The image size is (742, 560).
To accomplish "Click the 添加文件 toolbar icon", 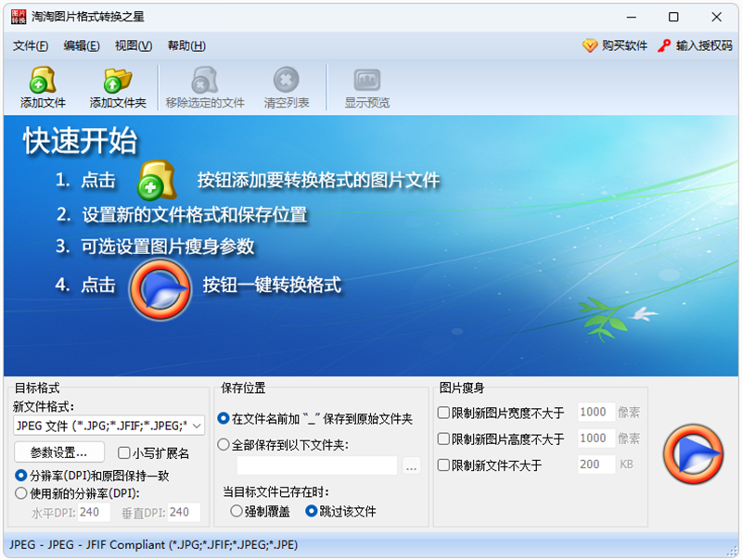I will coord(43,80).
